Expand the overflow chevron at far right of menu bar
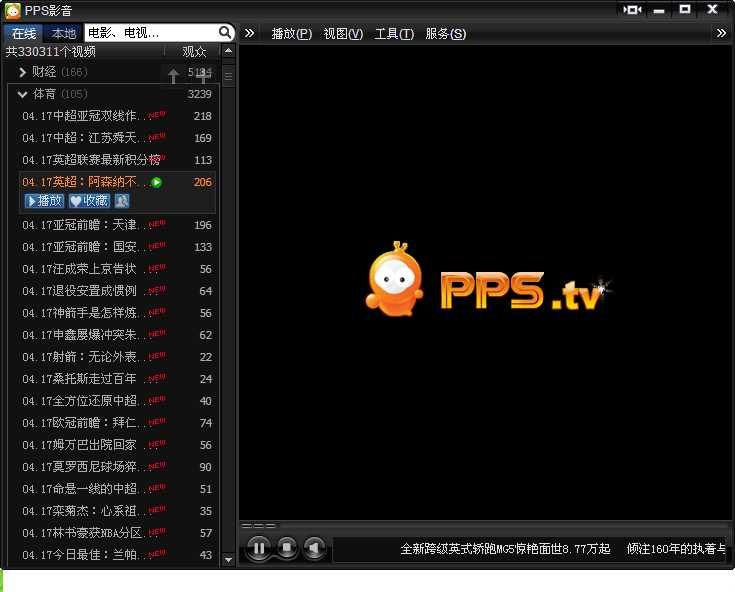 [722, 33]
